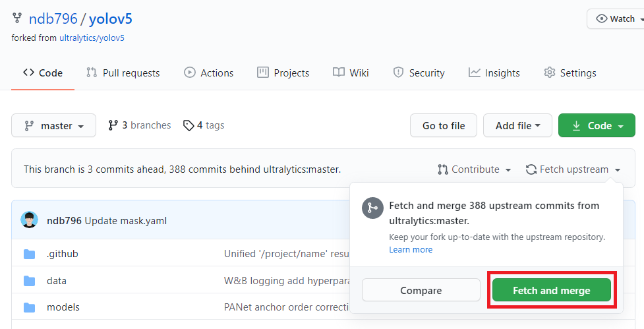Viewport: 644px width, 329px height.
Task: Click the .github folder icon
Action: pyautogui.click(x=29, y=254)
